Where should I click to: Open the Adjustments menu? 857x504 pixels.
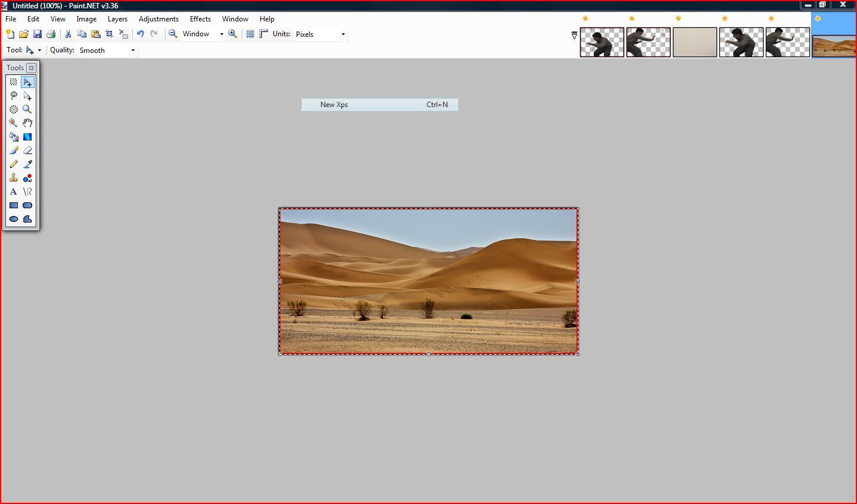158,18
